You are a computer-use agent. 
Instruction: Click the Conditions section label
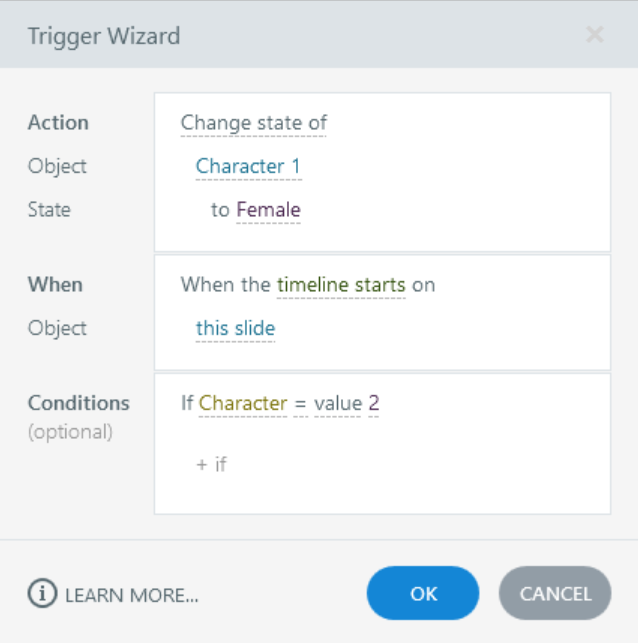click(x=79, y=403)
